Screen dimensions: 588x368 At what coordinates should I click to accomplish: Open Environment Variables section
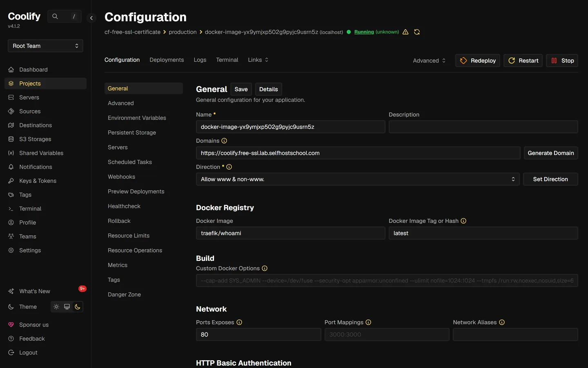pos(144,118)
